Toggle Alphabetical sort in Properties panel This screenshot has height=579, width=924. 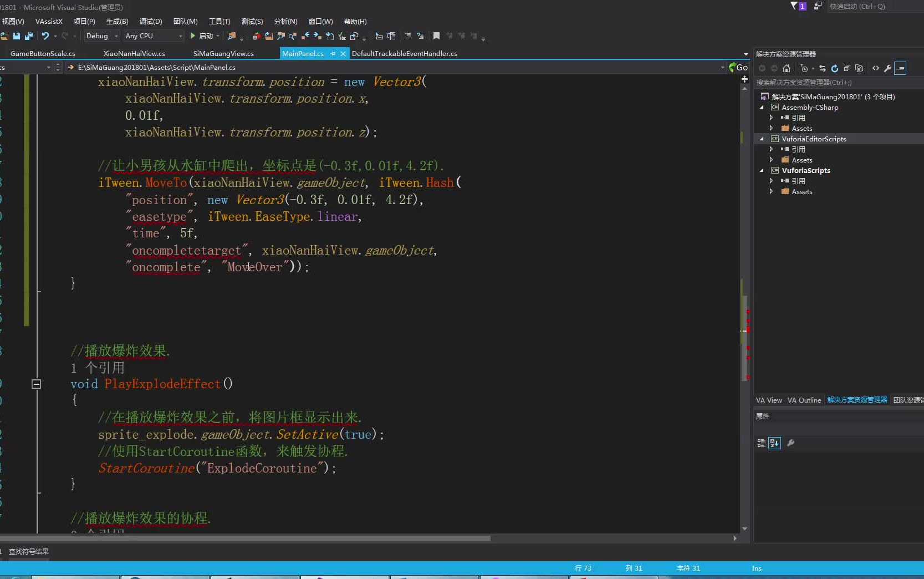[x=775, y=443]
